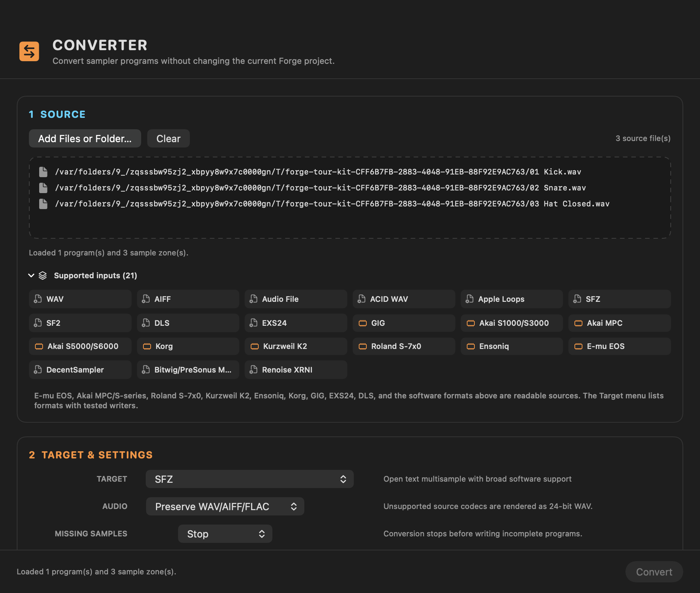
Task: Open the Audio dropdown Preserve WAV/AIFF/FLAC
Action: pos(225,506)
